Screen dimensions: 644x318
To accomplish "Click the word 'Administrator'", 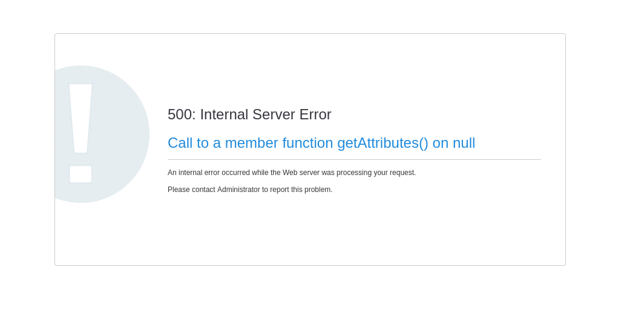I will (238, 190).
